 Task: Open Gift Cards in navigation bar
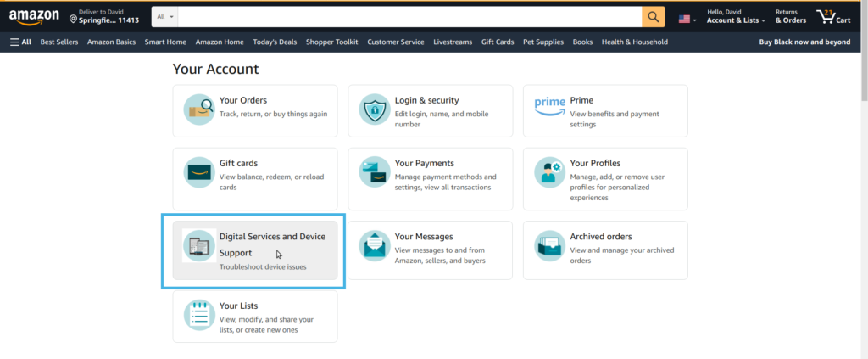pyautogui.click(x=498, y=42)
